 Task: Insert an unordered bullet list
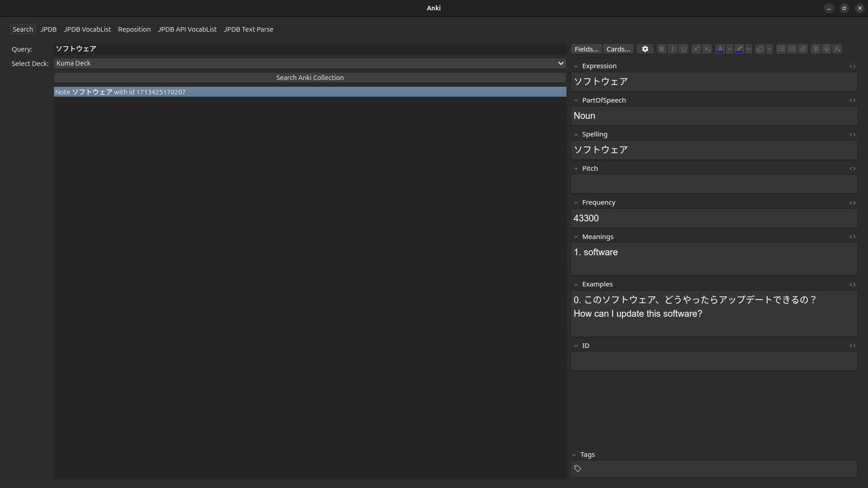click(781, 49)
